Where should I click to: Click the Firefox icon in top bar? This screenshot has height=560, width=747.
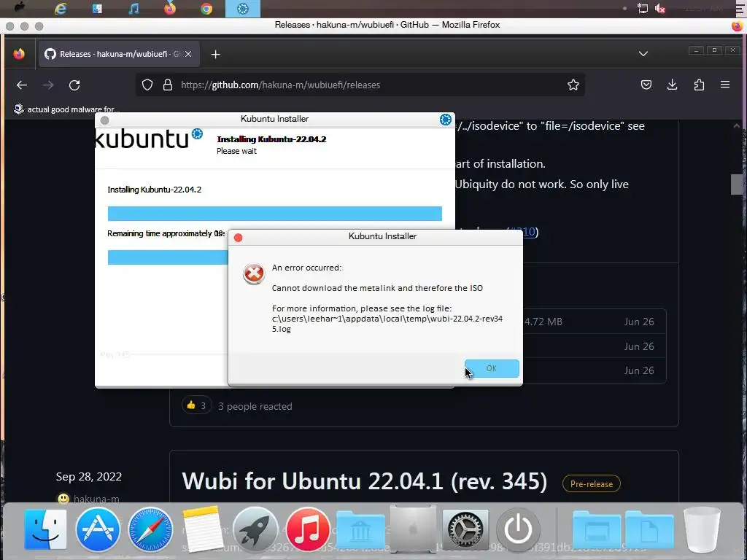coord(169,9)
